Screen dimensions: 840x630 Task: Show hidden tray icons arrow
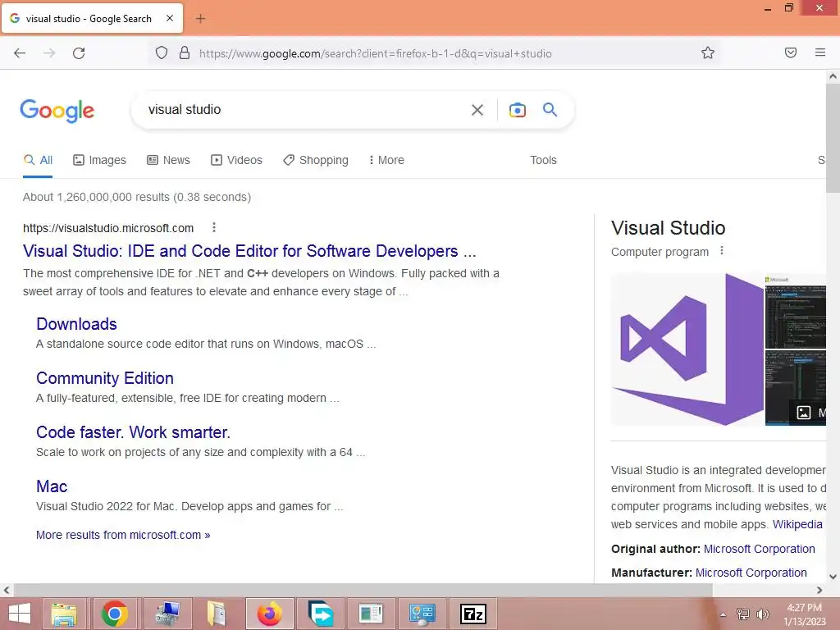pyautogui.click(x=724, y=614)
